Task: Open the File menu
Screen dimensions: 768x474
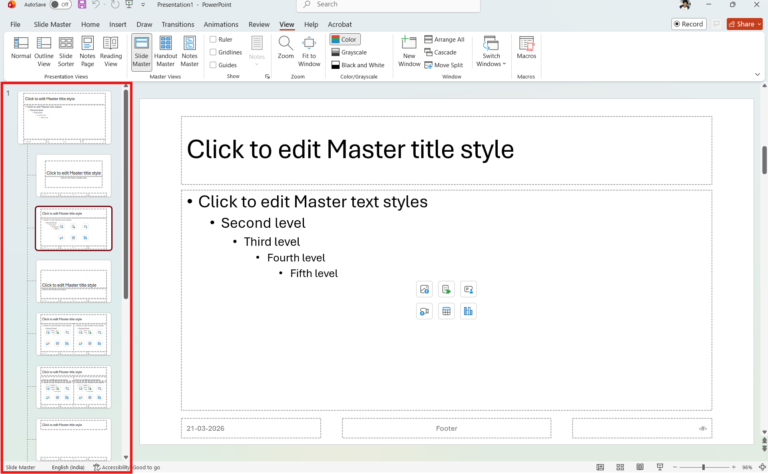Action: point(15,24)
